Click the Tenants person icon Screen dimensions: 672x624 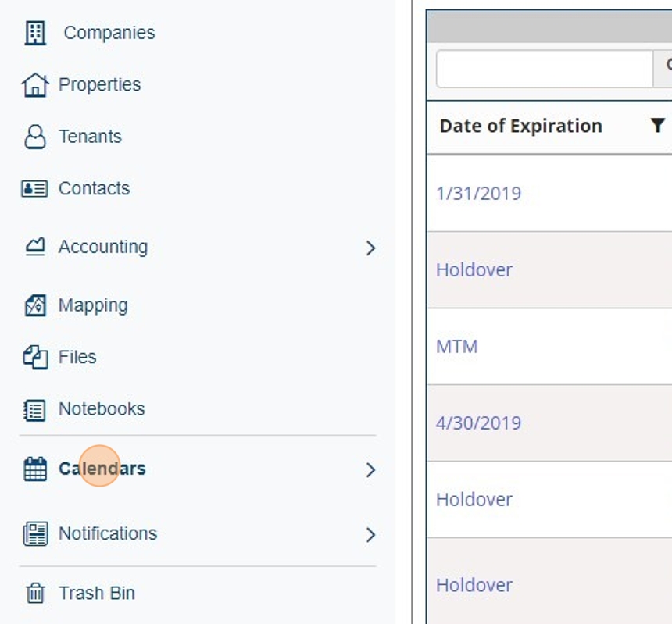click(x=35, y=137)
